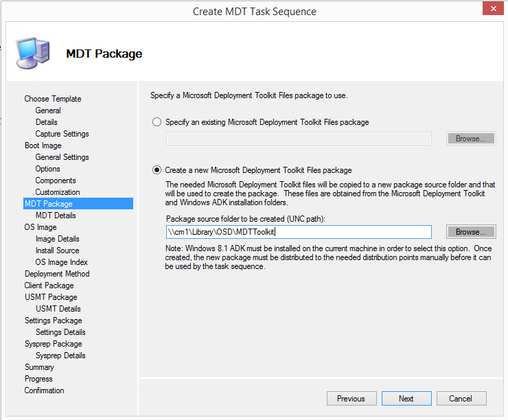Select the Customization step
The height and width of the screenshot is (420, 508).
point(58,192)
